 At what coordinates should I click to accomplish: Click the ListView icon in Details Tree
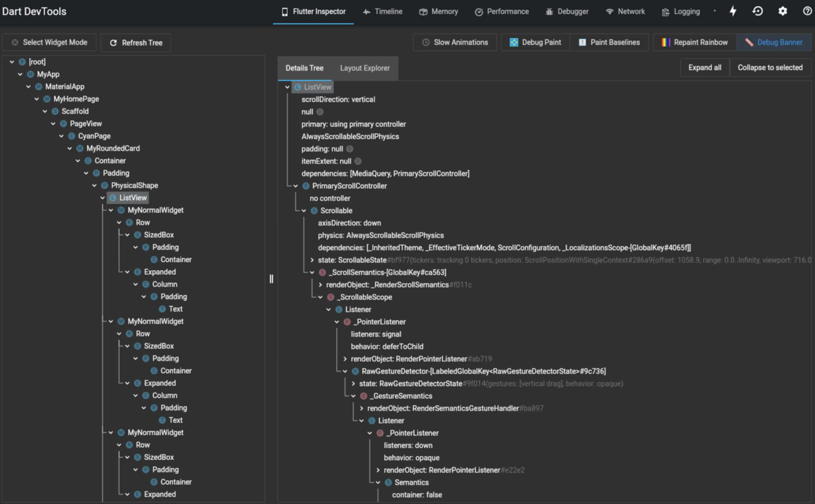tap(298, 87)
